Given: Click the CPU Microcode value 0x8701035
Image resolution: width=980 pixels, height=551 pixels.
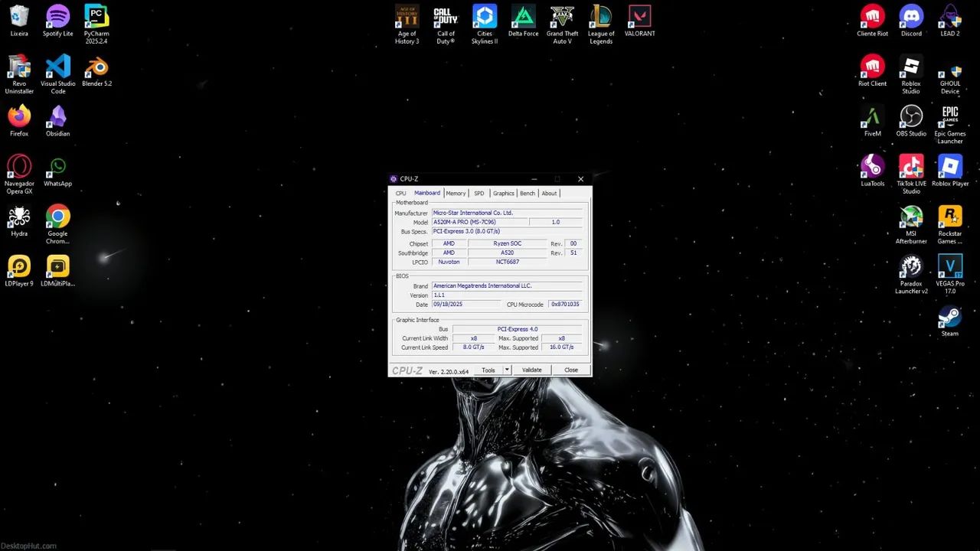Looking at the screenshot, I should 565,305.
